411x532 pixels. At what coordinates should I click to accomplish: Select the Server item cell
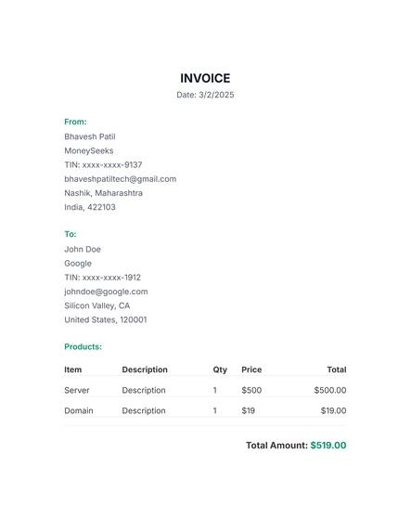(77, 390)
